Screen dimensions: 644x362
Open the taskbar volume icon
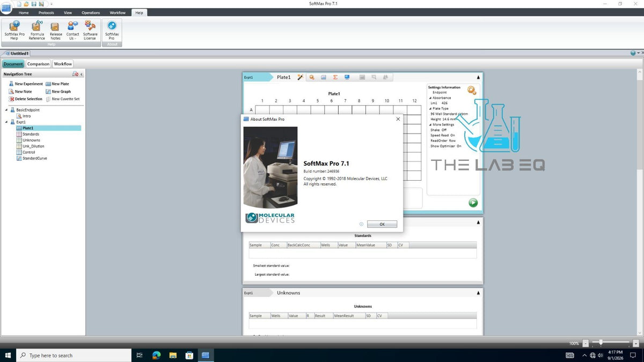click(x=600, y=355)
